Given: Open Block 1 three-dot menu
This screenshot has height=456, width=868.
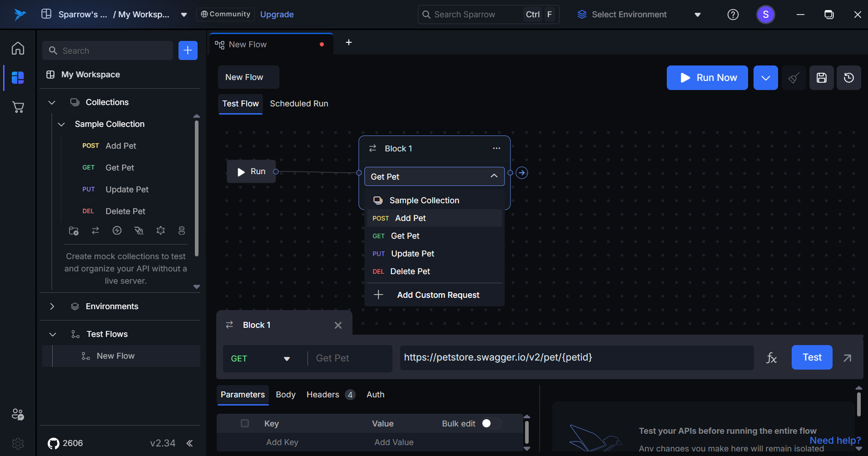Looking at the screenshot, I should point(496,148).
